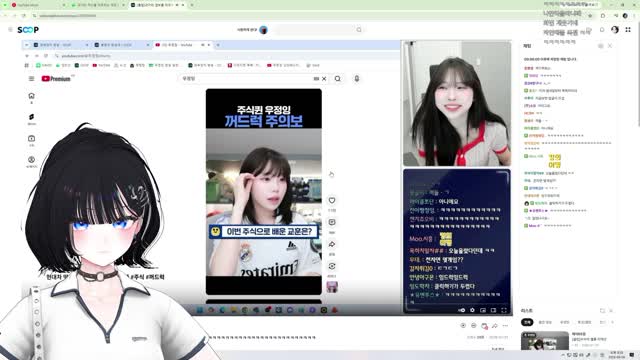Select the black highlighted first list tab
Viewport: 640px width, 360px height.
527,322
